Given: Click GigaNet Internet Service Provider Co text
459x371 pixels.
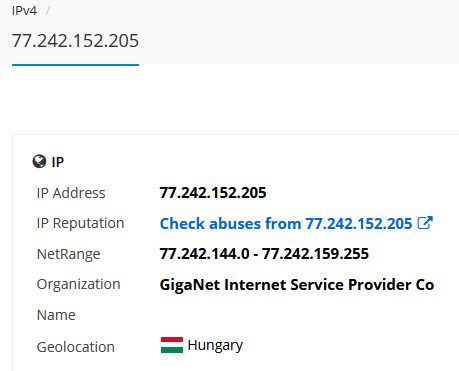Looking at the screenshot, I should (x=297, y=285).
